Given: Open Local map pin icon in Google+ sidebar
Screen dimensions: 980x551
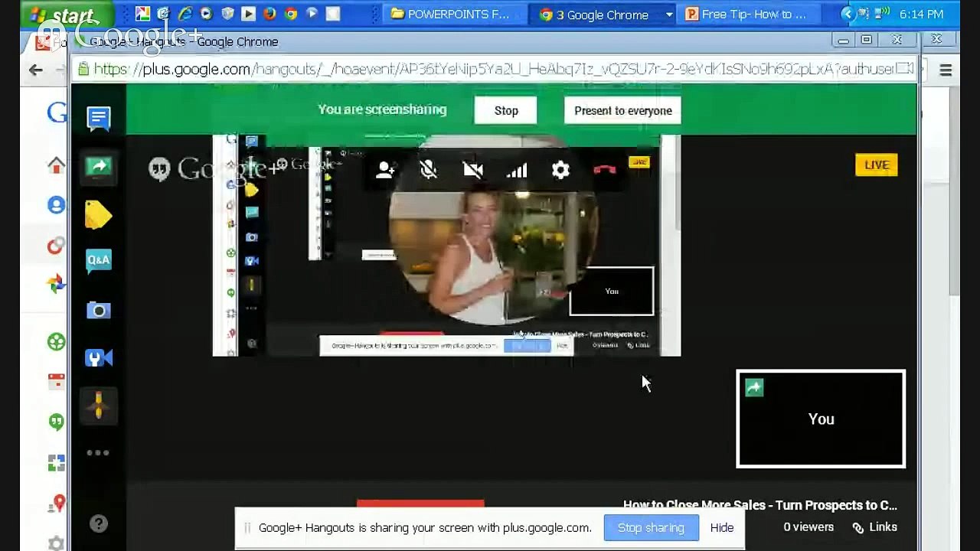Looking at the screenshot, I should 59,503.
